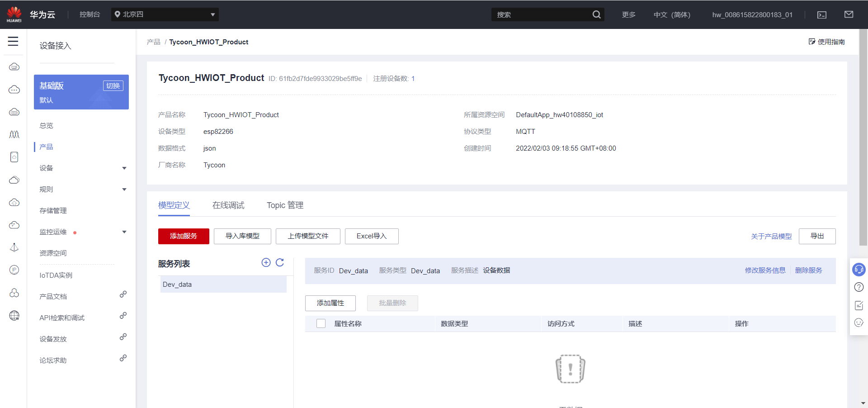Click the cloud-upload icon in left rail
Viewport: 868px width, 408px height.
tap(14, 202)
